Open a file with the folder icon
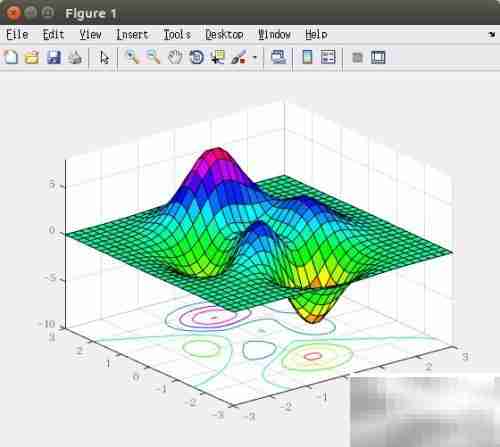Viewport: 500px width, 447px height. click(x=32, y=57)
